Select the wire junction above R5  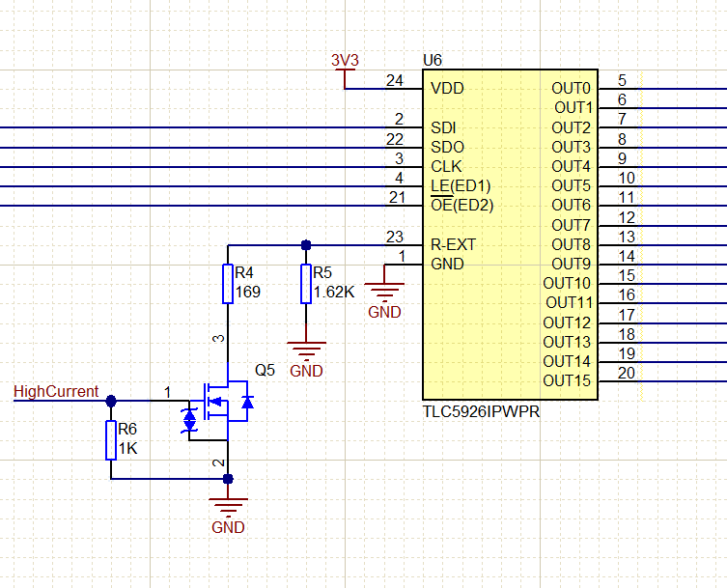[x=306, y=245]
